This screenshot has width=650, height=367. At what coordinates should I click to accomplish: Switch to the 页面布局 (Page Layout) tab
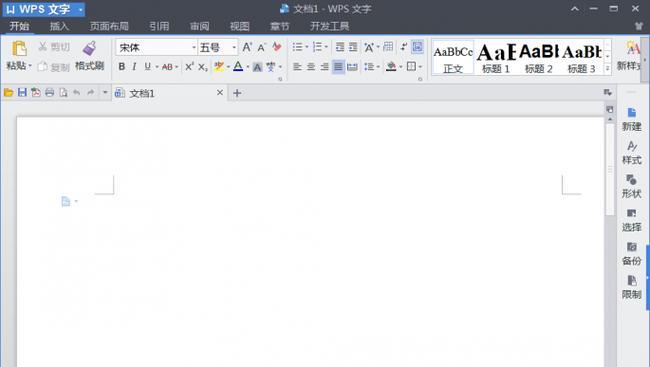tap(109, 26)
